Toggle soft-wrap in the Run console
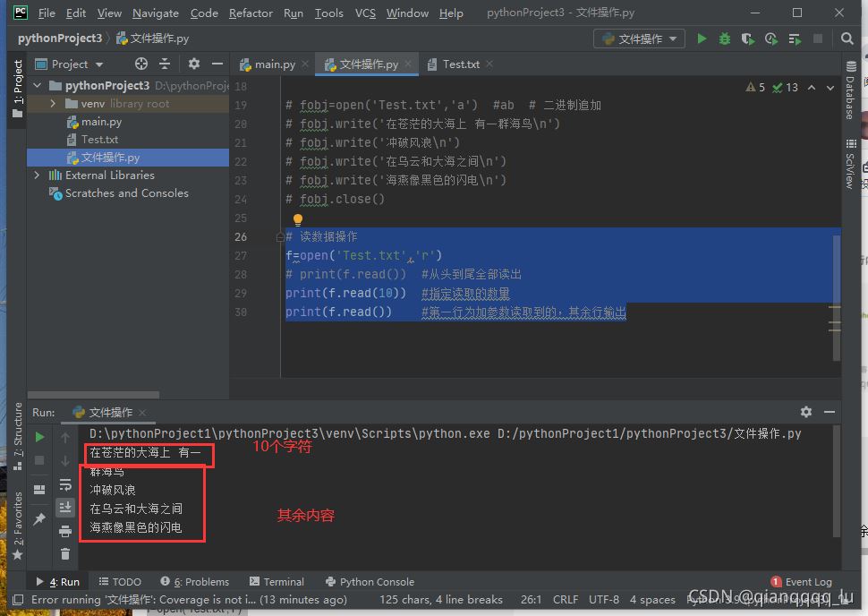 pyautogui.click(x=65, y=484)
